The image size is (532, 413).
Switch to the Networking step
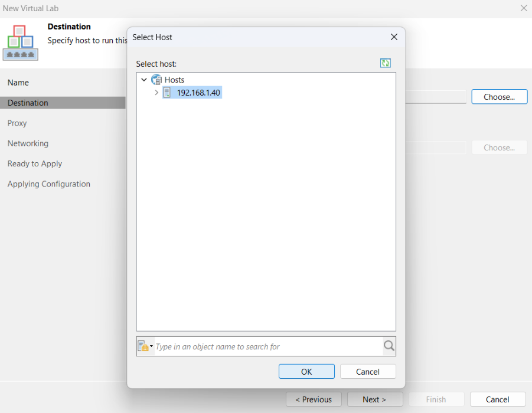(28, 143)
